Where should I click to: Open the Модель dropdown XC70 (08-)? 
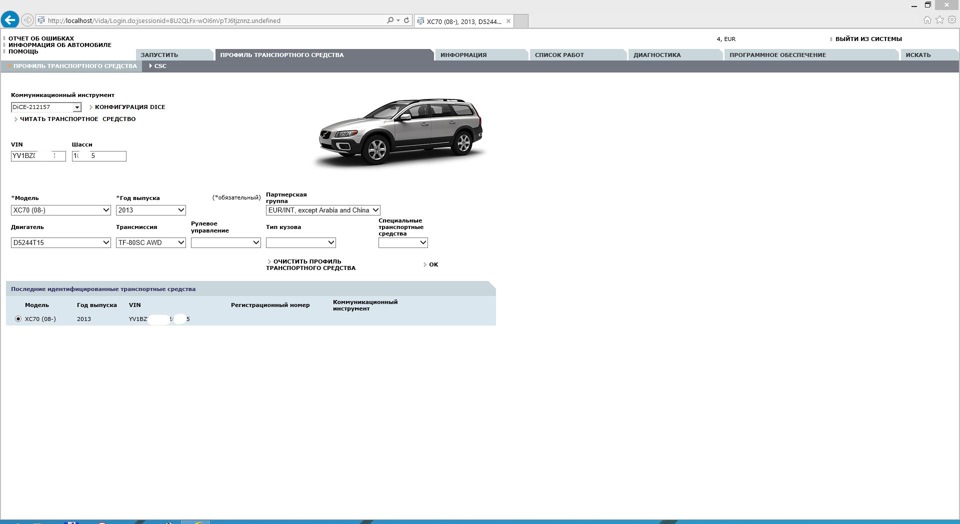click(61, 210)
